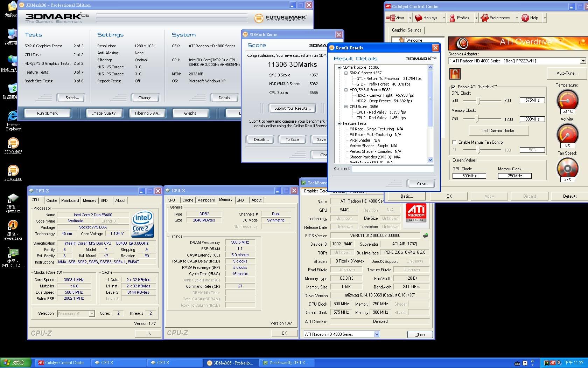Screen dimensions: 588x368
Task: Select the Graphics Settings tab in Catalyst
Action: pos(406,30)
